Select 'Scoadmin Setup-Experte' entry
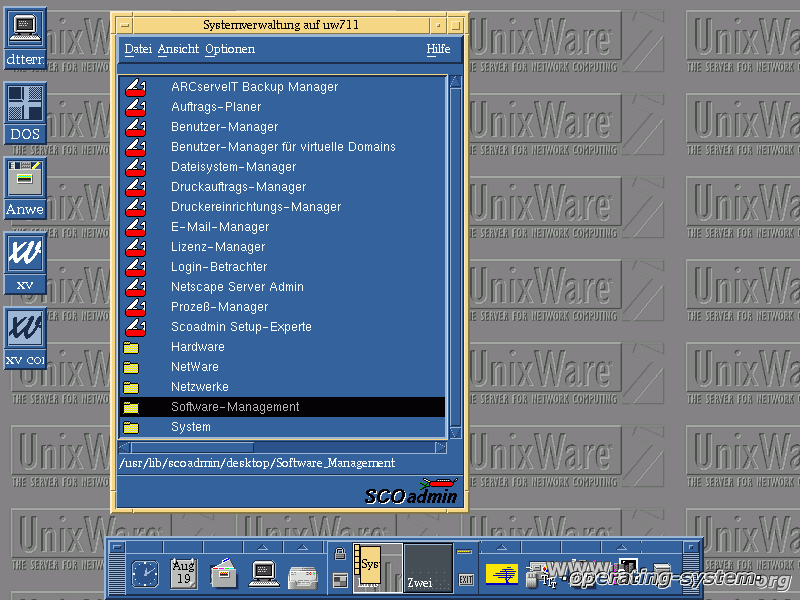This screenshot has height=600, width=800. (x=282, y=327)
